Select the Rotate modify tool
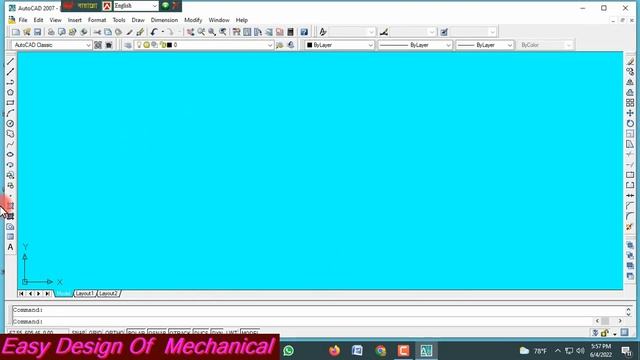The image size is (640, 360). [630, 123]
